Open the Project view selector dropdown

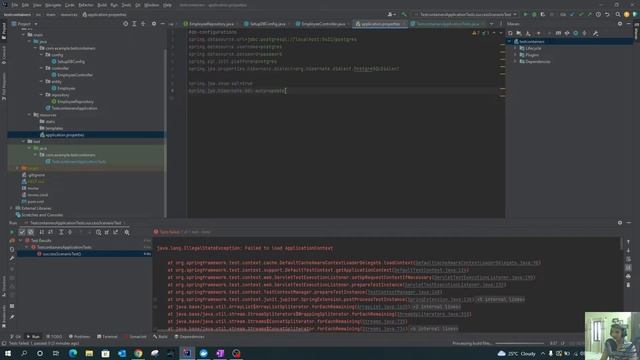click(24, 24)
